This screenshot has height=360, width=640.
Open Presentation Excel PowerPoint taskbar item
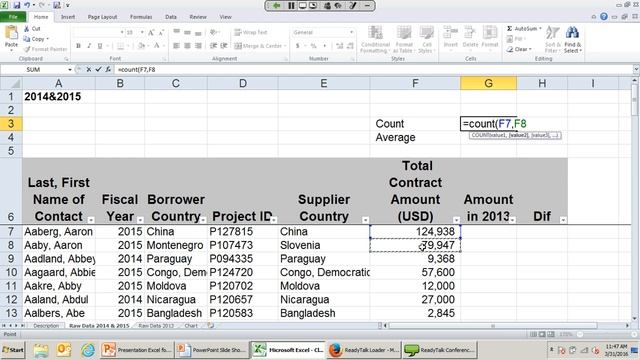click(x=137, y=350)
